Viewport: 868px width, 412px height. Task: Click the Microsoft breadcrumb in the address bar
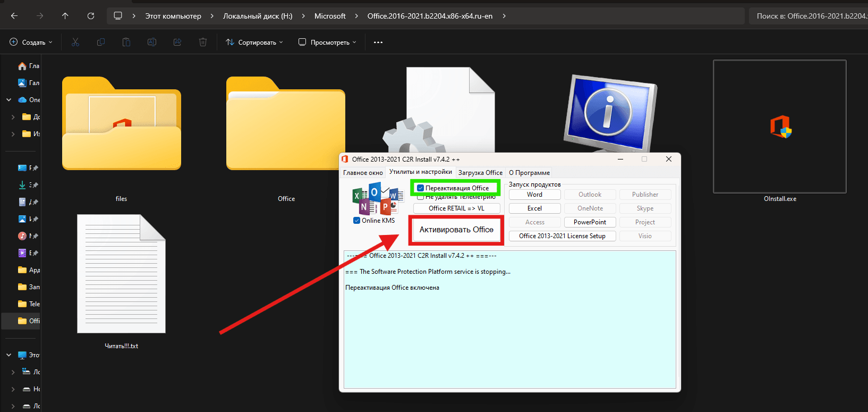click(330, 16)
